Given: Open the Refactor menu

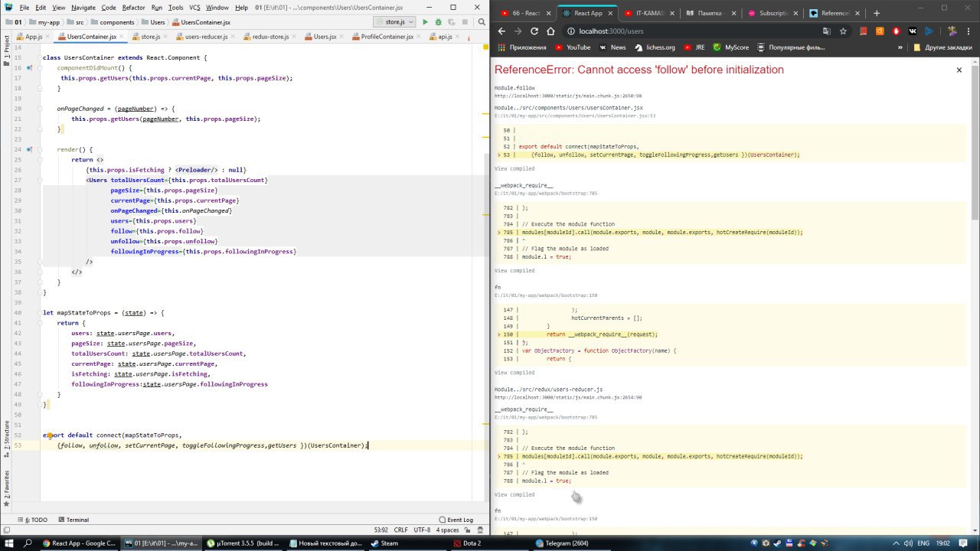Looking at the screenshot, I should tap(133, 8).
